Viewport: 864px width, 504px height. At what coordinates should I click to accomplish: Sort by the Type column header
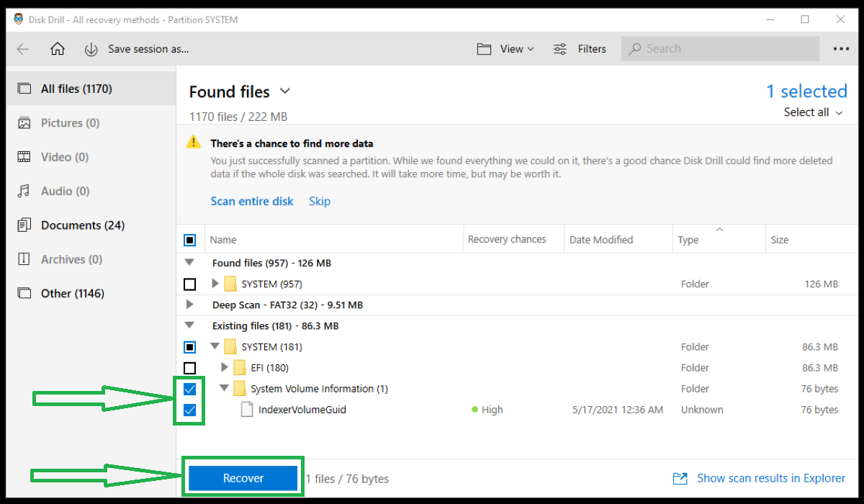click(688, 240)
